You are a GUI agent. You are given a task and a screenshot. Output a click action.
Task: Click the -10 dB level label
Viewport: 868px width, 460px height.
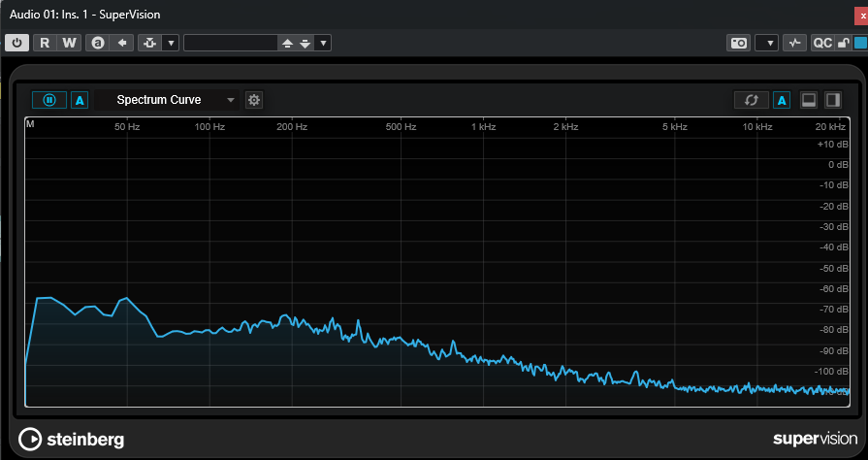click(x=834, y=185)
